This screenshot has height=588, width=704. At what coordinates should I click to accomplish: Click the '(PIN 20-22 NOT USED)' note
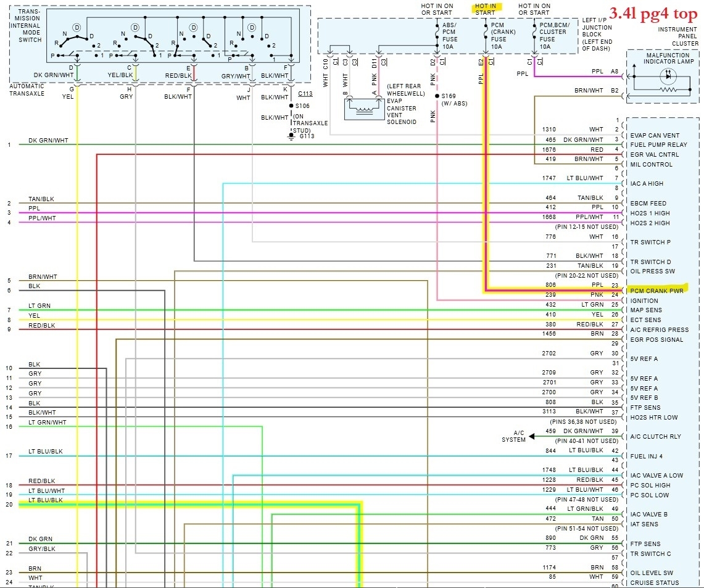(x=586, y=276)
